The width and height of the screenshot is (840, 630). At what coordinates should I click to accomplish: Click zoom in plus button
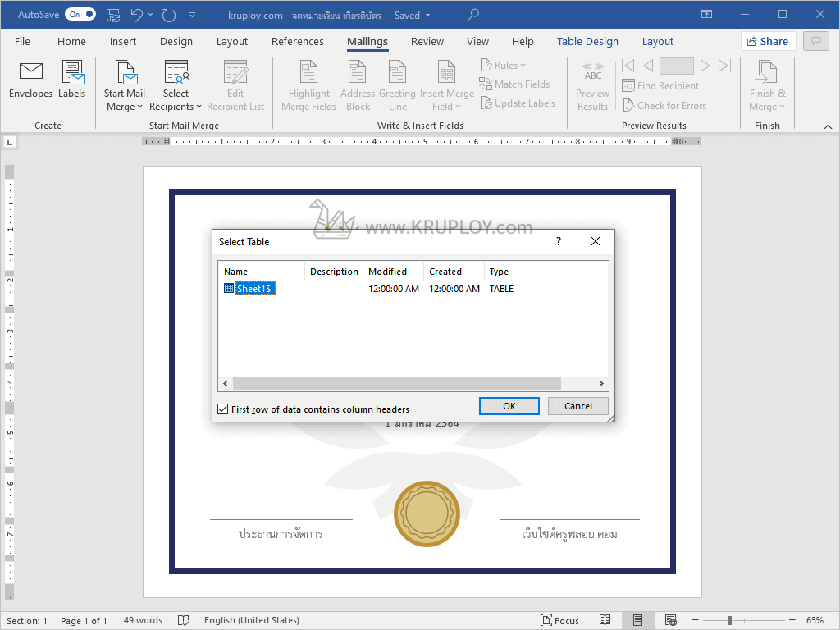[x=792, y=620]
